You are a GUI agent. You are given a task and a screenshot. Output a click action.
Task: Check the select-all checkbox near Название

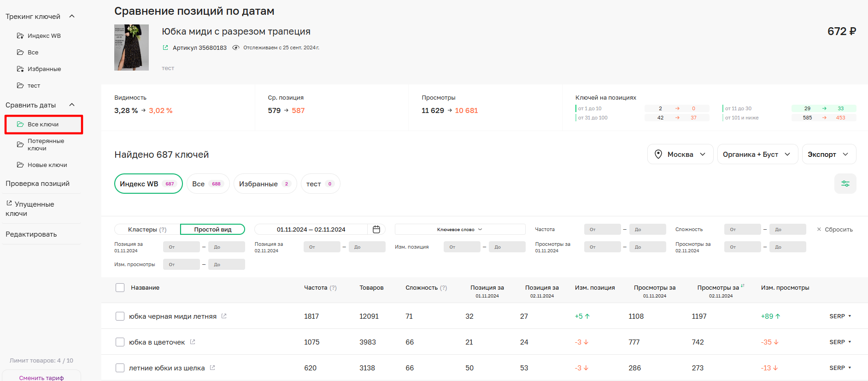click(x=120, y=288)
